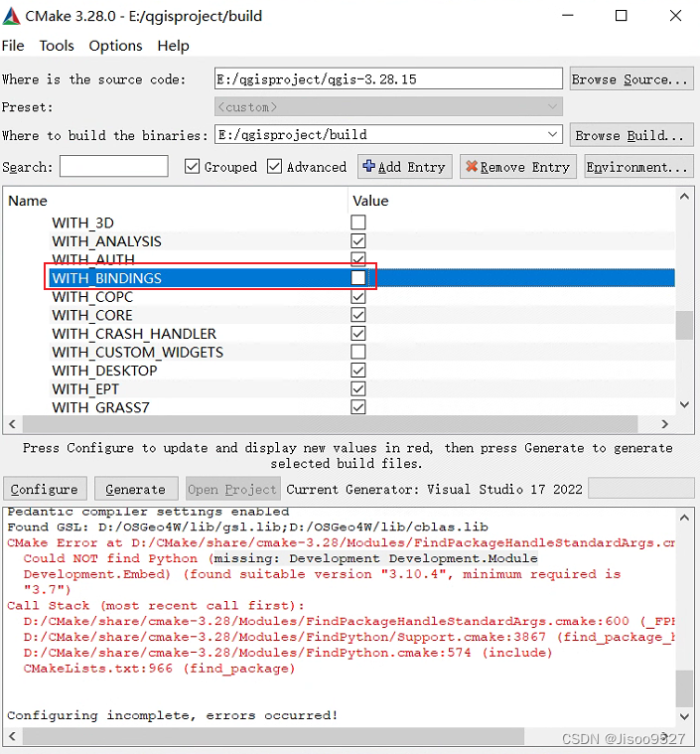
Task: Minimize the CMake window
Action: click(568, 15)
